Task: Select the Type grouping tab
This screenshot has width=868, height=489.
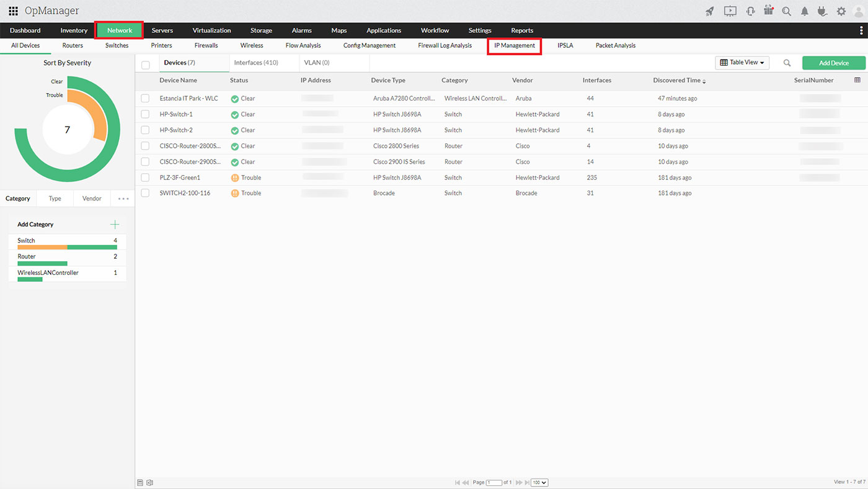Action: click(55, 199)
